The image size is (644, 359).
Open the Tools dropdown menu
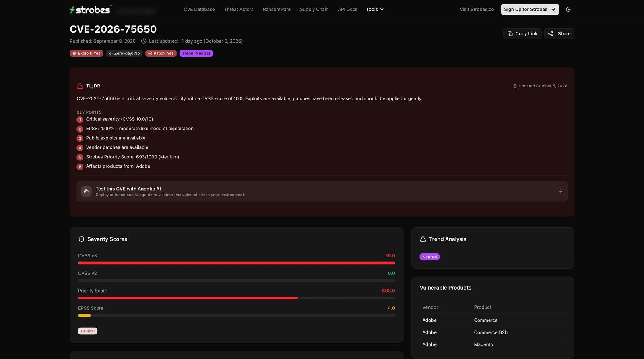coord(375,9)
